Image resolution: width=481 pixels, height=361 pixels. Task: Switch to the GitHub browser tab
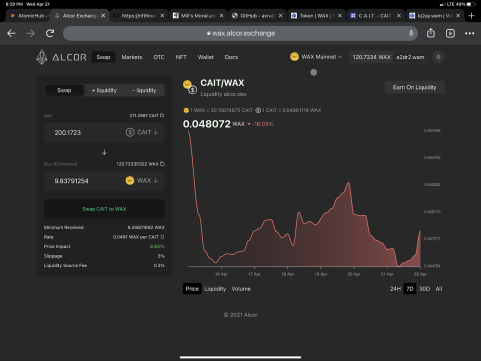pos(257,16)
